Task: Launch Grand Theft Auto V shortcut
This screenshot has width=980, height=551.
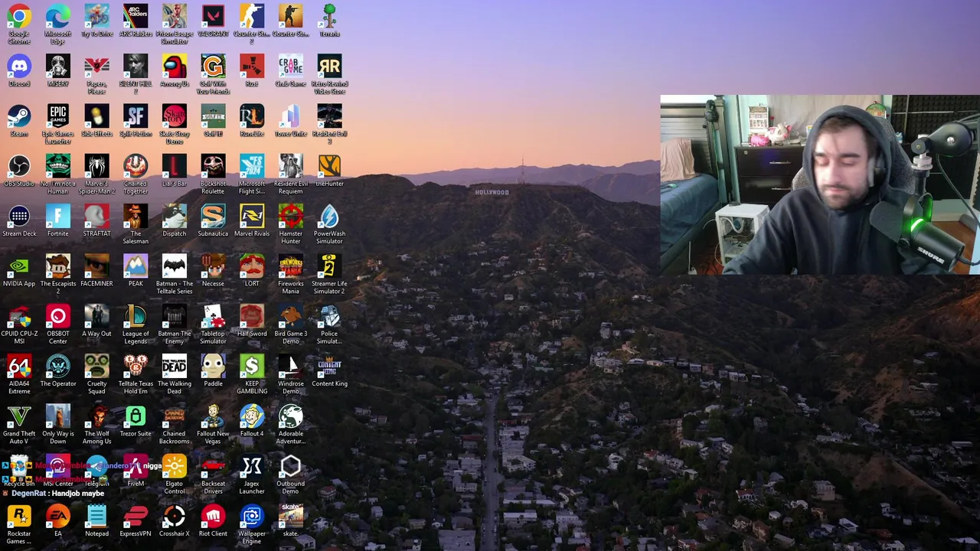Action: point(19,416)
